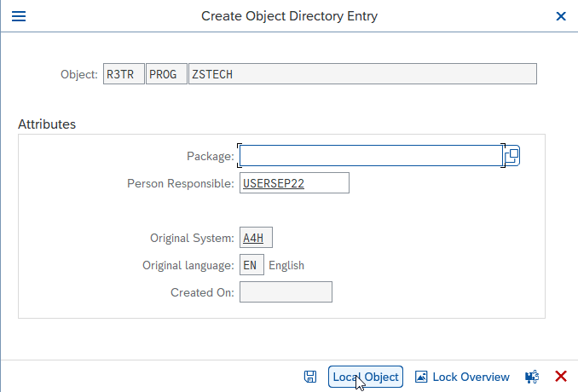The height and width of the screenshot is (392, 578).
Task: Click the image icon beside Lock Overview
Action: 421,377
